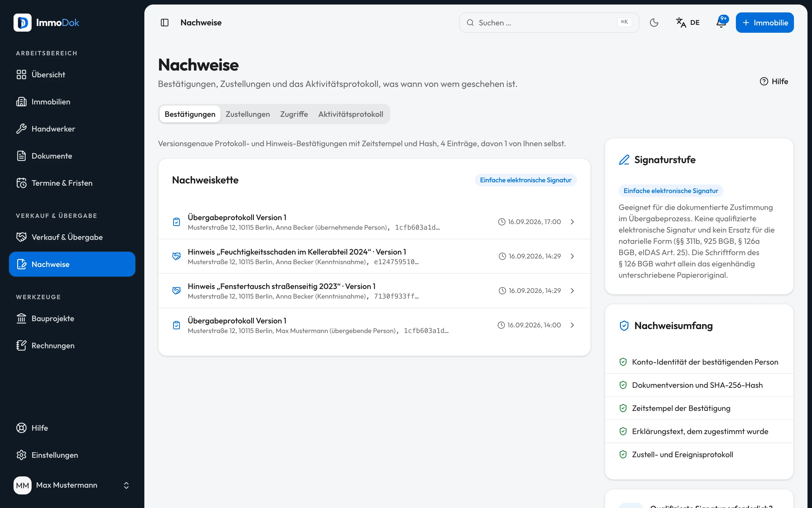The height and width of the screenshot is (508, 812).
Task: Click timestamp 16.09.2026, 17:00
Action: pyautogui.click(x=534, y=222)
